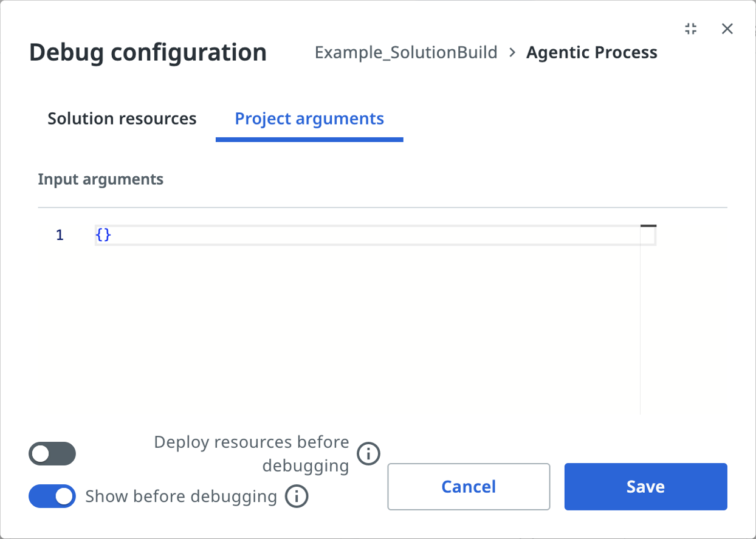Cancel the debug configuration changes

click(x=469, y=487)
